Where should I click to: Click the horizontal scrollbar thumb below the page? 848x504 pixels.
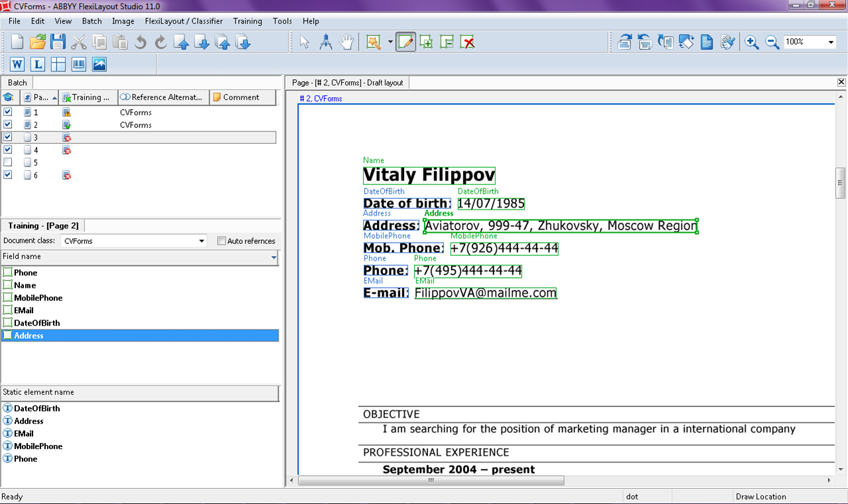pos(431,481)
